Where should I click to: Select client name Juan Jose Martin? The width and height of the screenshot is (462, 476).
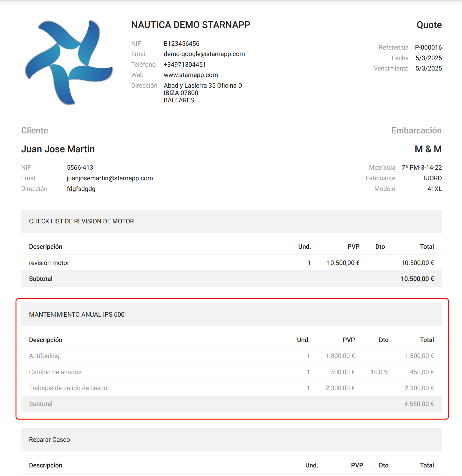[58, 149]
